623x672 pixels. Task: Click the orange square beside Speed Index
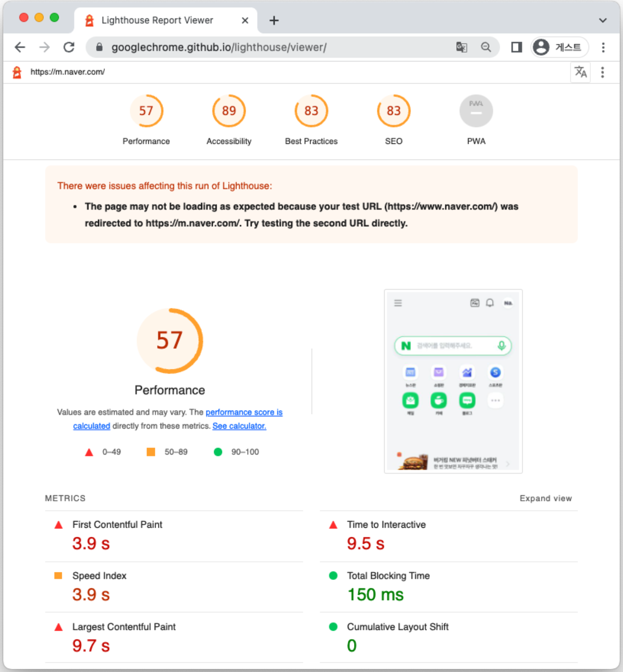point(58,575)
